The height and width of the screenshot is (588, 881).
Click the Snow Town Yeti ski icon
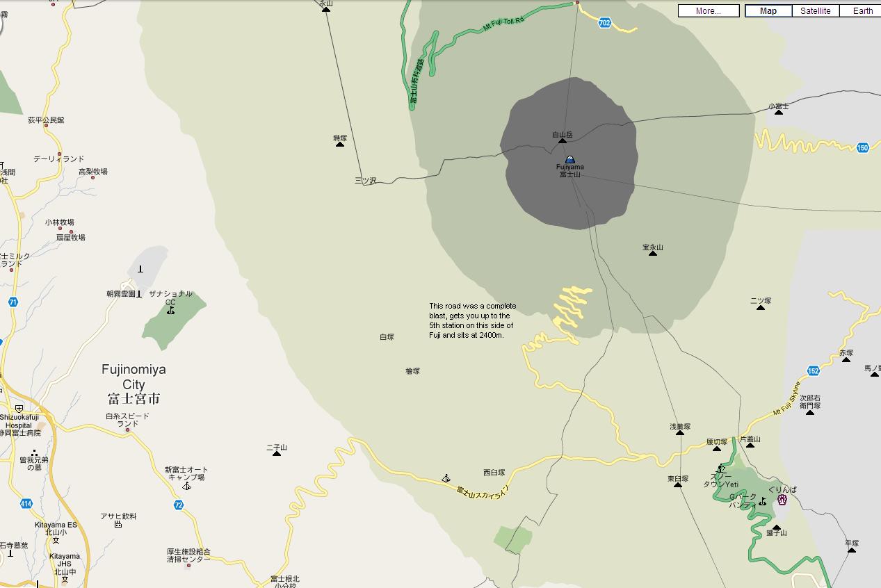[x=720, y=469]
